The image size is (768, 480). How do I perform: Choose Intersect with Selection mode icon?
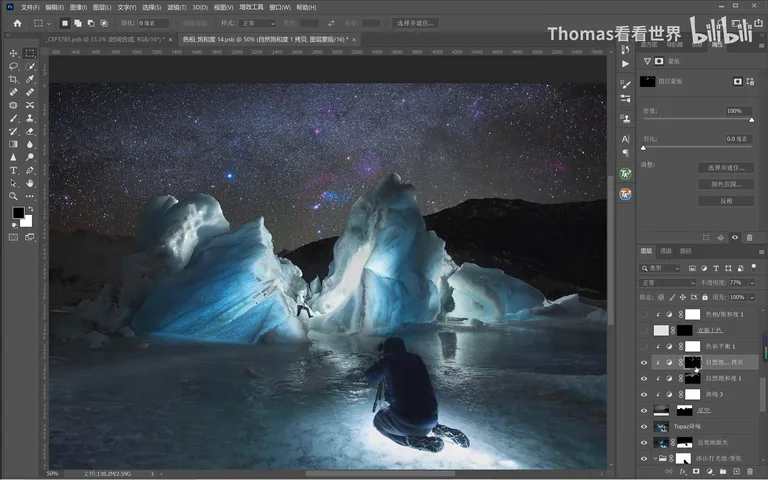[x=104, y=23]
